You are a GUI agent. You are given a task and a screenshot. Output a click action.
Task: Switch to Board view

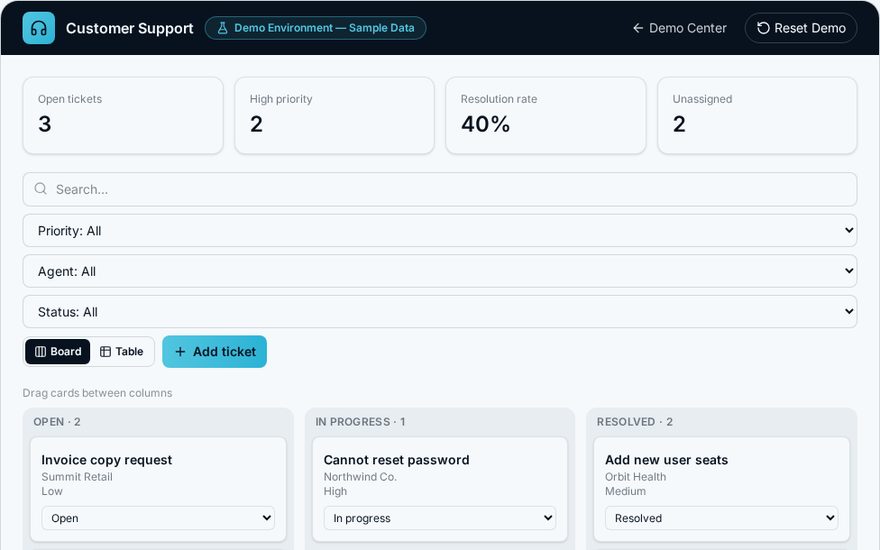click(57, 351)
